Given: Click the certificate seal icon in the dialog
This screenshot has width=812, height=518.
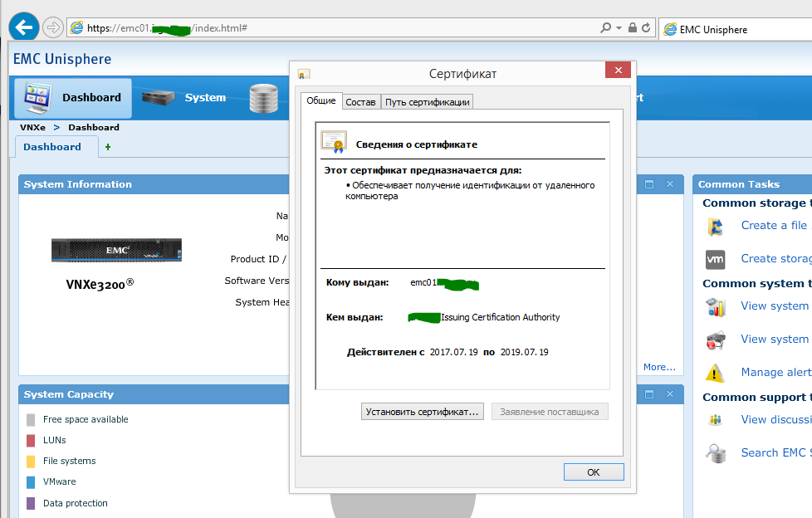Looking at the screenshot, I should pyautogui.click(x=334, y=139).
